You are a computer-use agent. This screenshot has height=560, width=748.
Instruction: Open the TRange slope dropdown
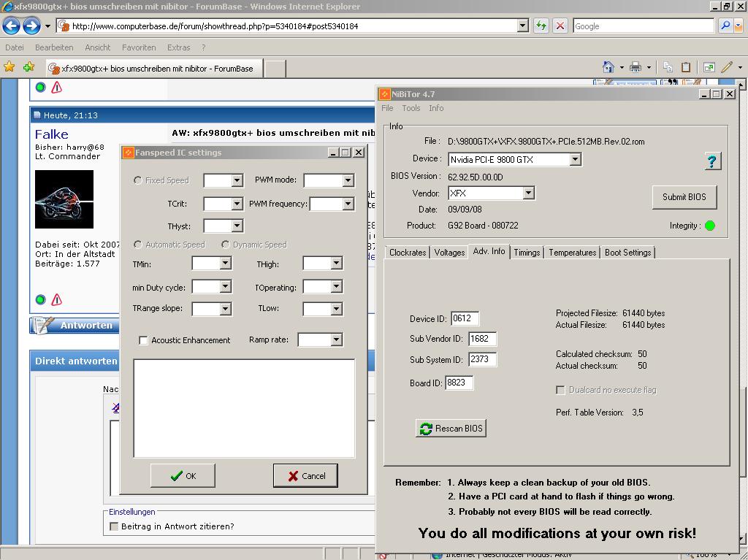click(226, 309)
